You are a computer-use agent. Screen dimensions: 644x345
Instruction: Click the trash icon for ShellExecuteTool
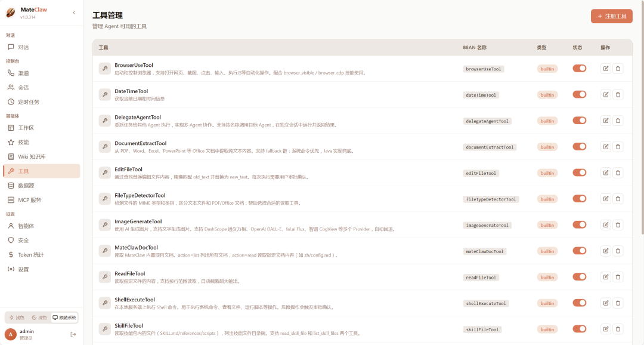(x=618, y=303)
